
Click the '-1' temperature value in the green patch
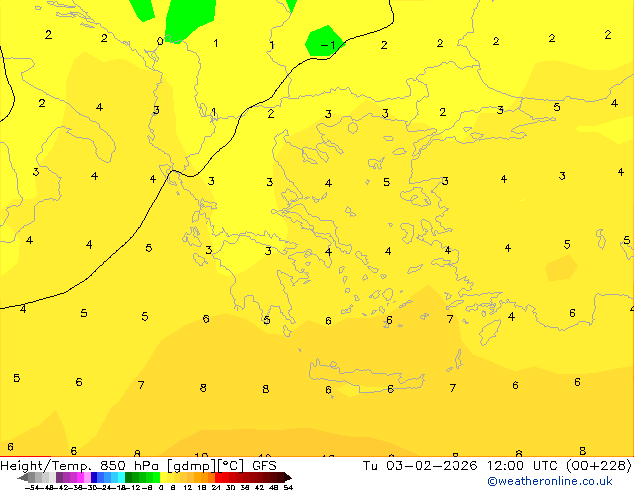click(x=328, y=44)
